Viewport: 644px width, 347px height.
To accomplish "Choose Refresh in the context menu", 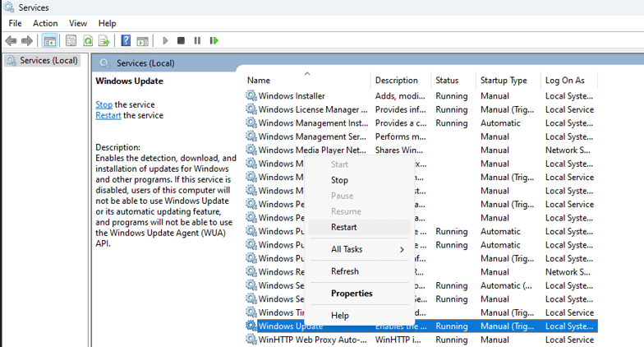I will [x=360, y=271].
